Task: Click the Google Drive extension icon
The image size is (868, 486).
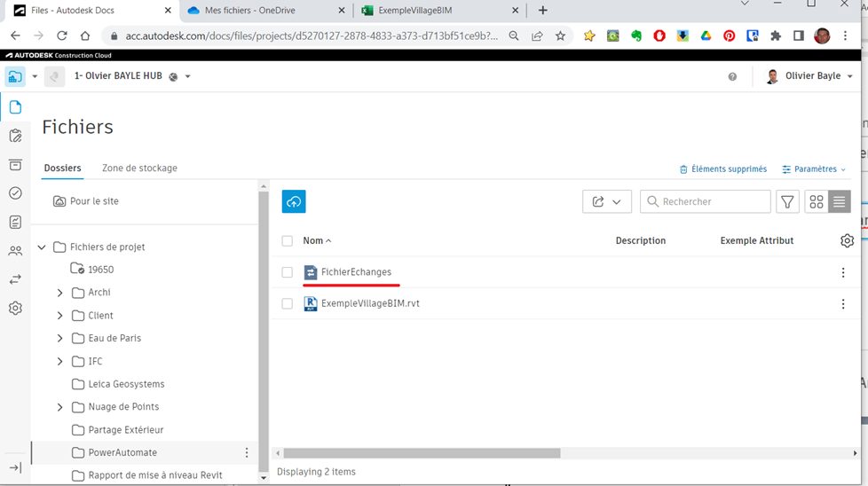Action: [706, 35]
